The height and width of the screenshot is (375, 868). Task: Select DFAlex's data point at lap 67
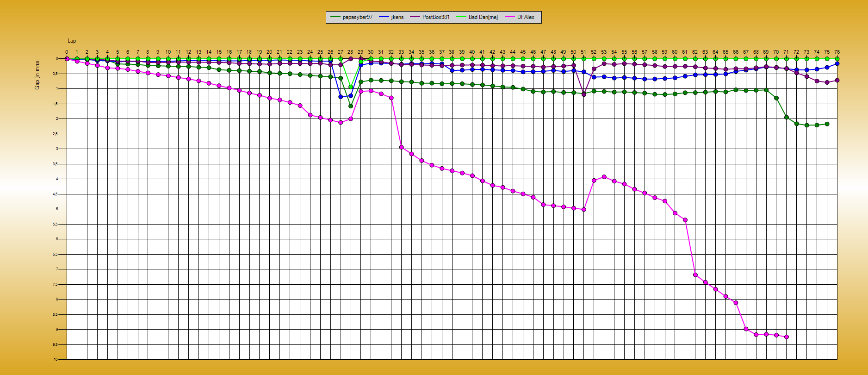(746, 329)
